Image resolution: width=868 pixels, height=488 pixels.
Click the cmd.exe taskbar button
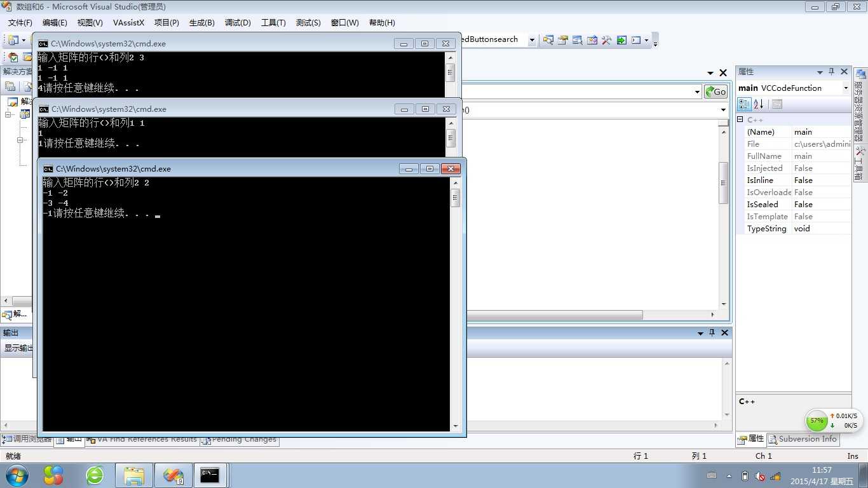210,475
